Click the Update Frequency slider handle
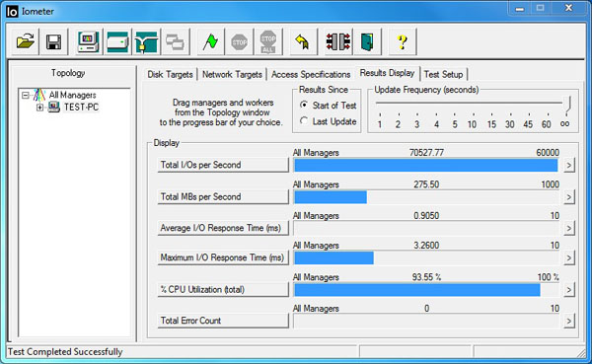Screen dimensions: 592x364 coord(566,105)
